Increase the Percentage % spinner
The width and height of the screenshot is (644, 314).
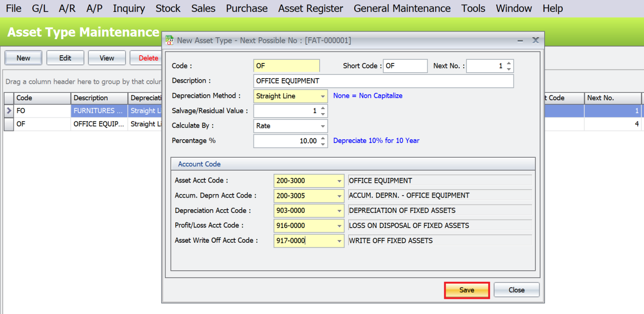click(323, 138)
